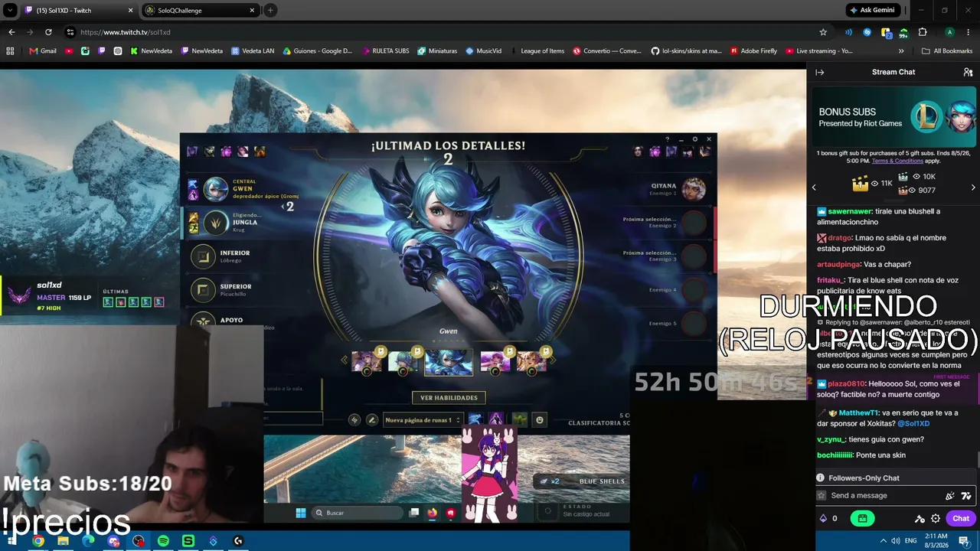Collapse the Stream Chat panel
The height and width of the screenshot is (551, 980).
click(x=819, y=72)
